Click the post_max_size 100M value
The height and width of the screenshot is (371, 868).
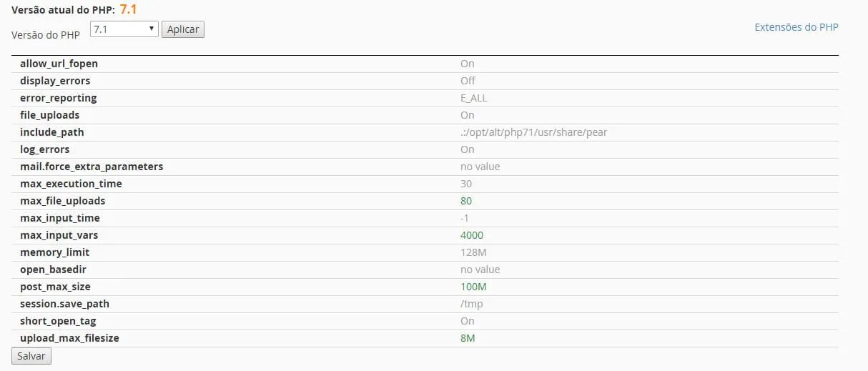tap(473, 287)
